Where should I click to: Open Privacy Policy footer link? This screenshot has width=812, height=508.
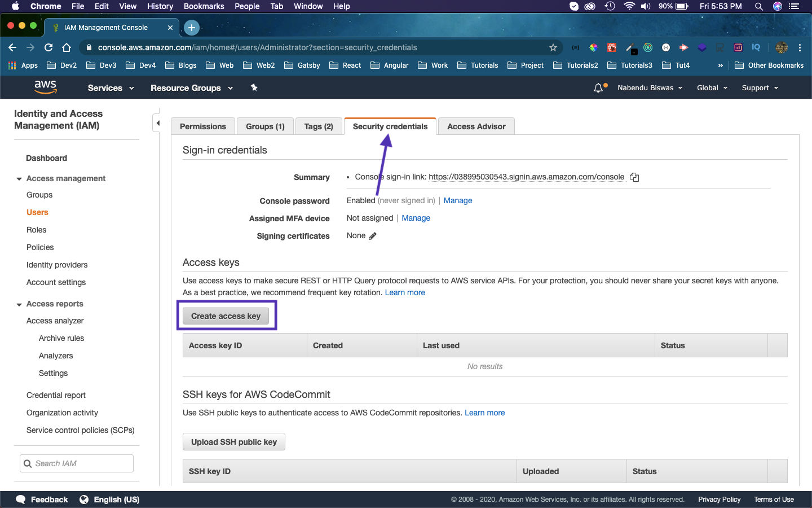pyautogui.click(x=720, y=500)
